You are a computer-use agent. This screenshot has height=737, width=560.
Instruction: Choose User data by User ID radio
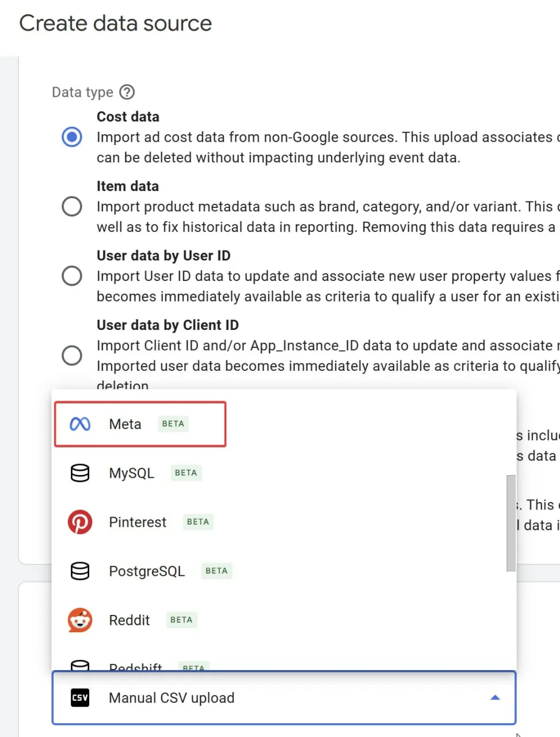coord(72,276)
